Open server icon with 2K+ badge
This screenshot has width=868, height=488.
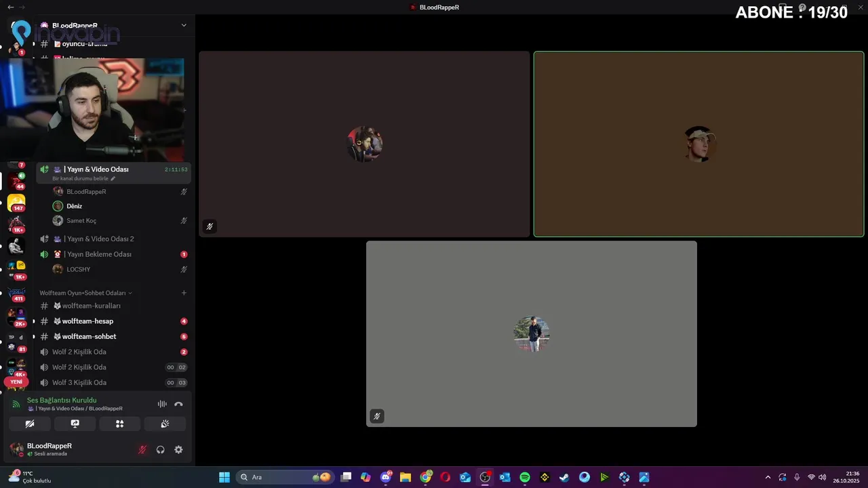(16, 317)
